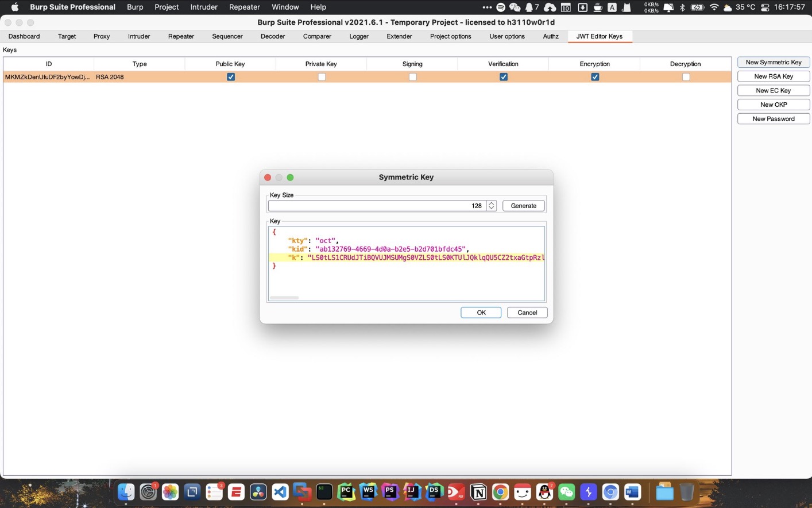Launch DaVinci Resolve from the dock

(x=258, y=492)
